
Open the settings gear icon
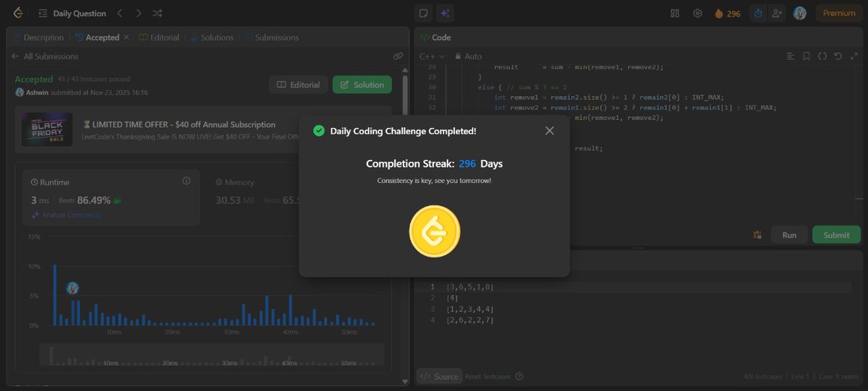coord(697,13)
